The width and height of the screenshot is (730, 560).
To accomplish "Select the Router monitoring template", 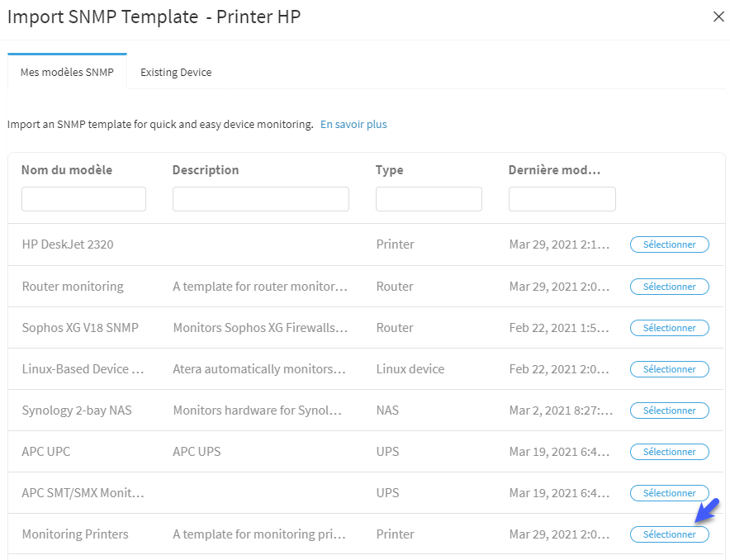I will pos(670,287).
